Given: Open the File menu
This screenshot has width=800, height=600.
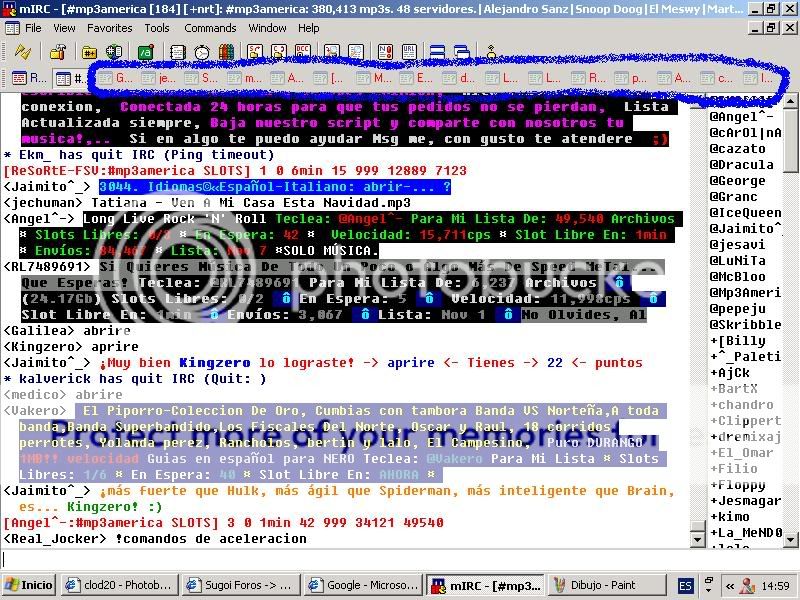Looking at the screenshot, I should [33, 28].
